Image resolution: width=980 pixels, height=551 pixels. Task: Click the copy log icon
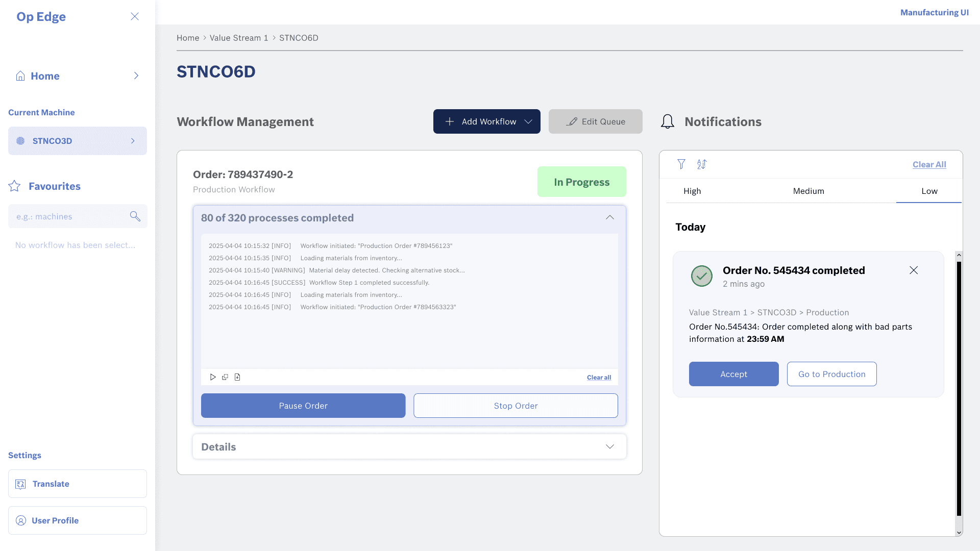(225, 377)
